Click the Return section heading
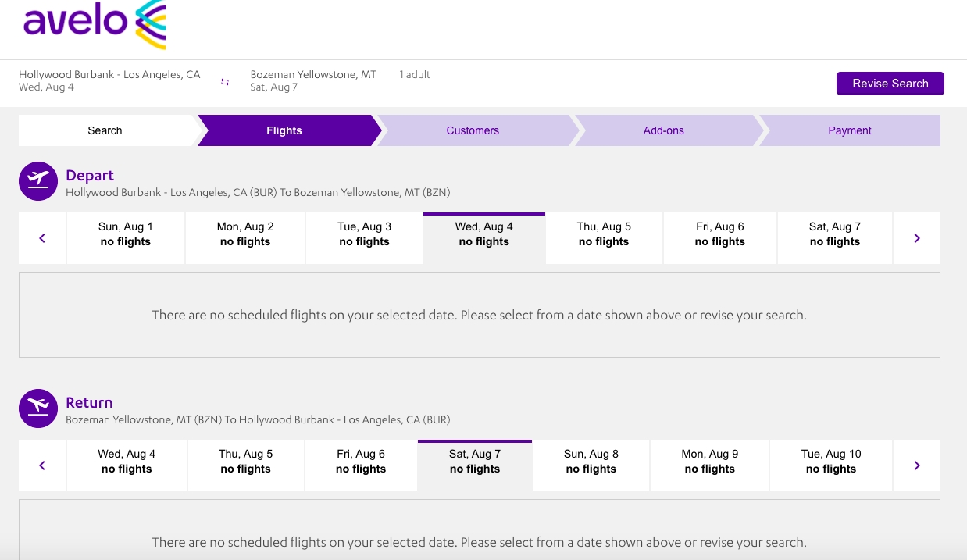 coord(89,403)
